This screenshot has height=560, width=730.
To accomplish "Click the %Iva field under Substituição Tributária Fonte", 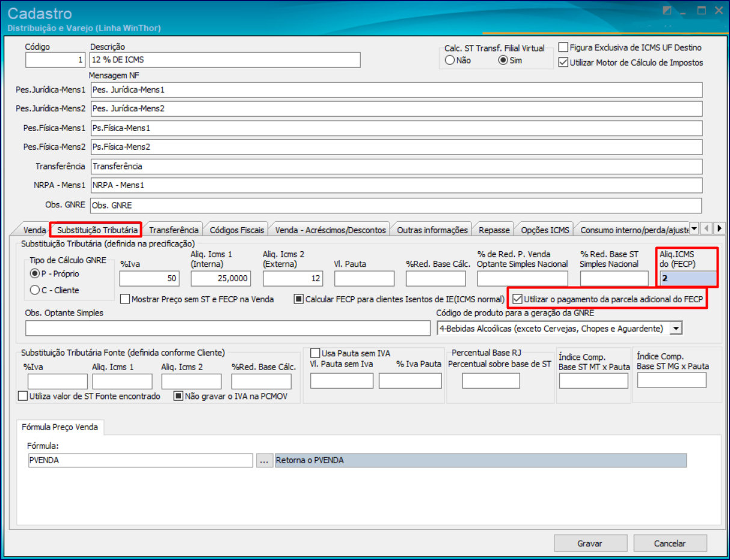I will pyautogui.click(x=58, y=382).
